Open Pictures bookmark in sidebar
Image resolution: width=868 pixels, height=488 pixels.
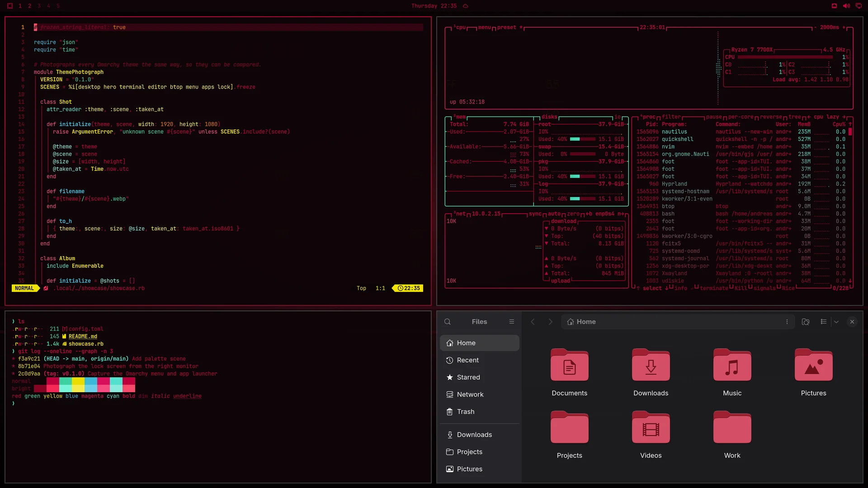[480, 469]
